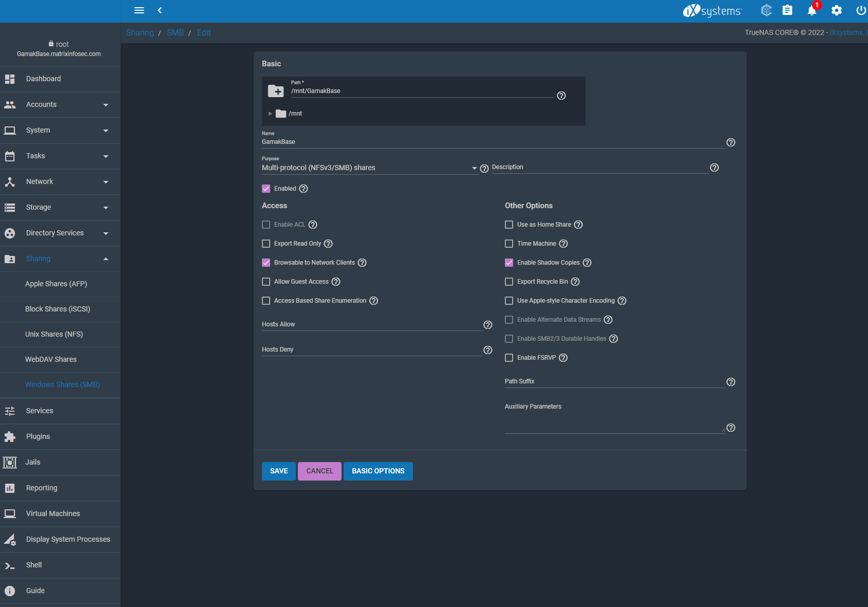Open help icon for Description field

[714, 168]
